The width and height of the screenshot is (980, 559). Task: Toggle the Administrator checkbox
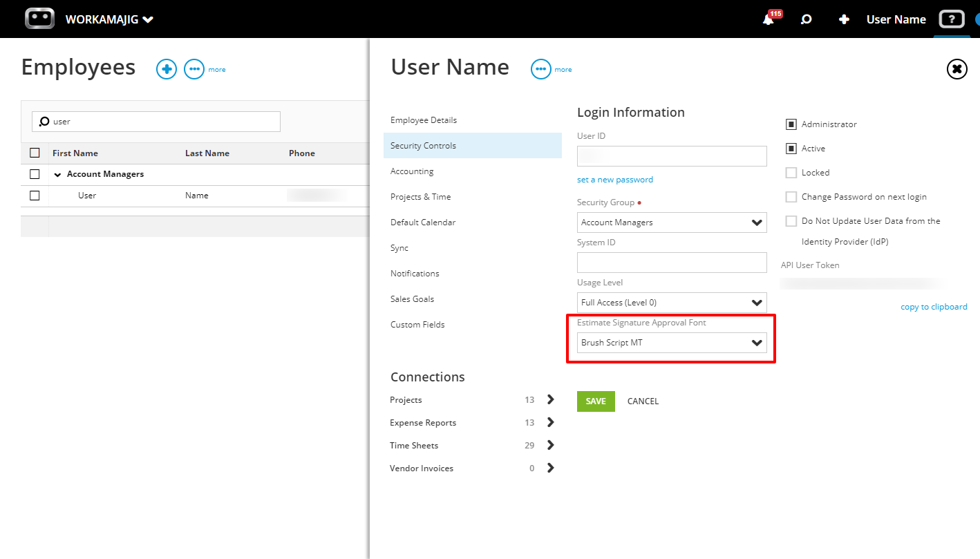pyautogui.click(x=791, y=124)
